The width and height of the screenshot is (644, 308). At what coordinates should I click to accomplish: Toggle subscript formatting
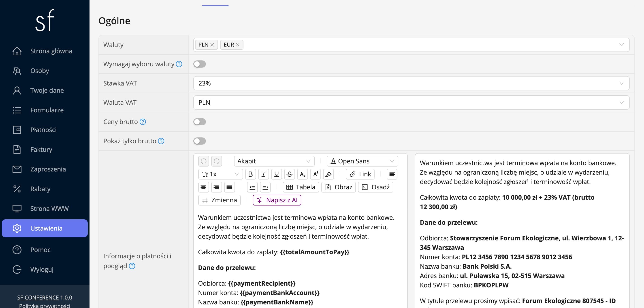(x=303, y=174)
